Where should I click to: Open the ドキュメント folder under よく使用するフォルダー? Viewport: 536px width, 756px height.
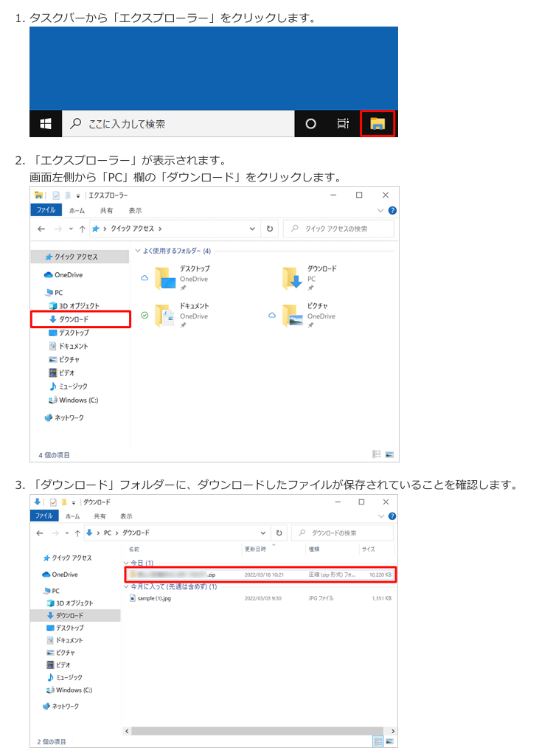(x=182, y=316)
